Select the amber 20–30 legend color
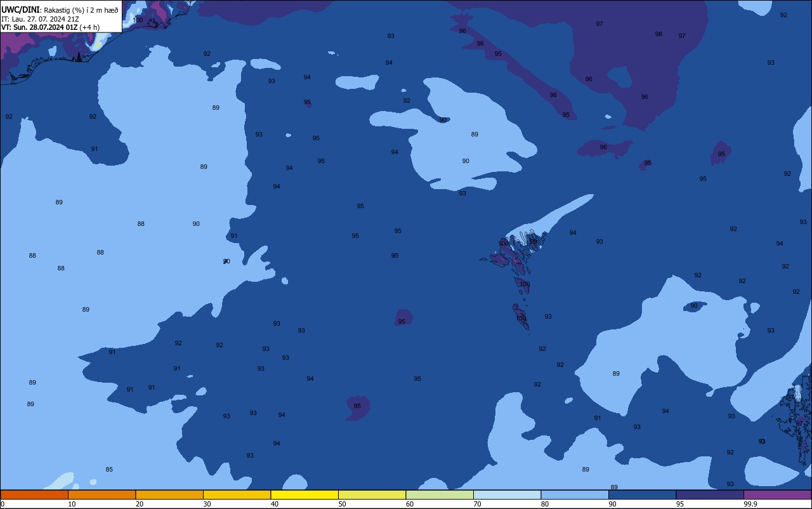The height and width of the screenshot is (509, 812). coord(169,494)
